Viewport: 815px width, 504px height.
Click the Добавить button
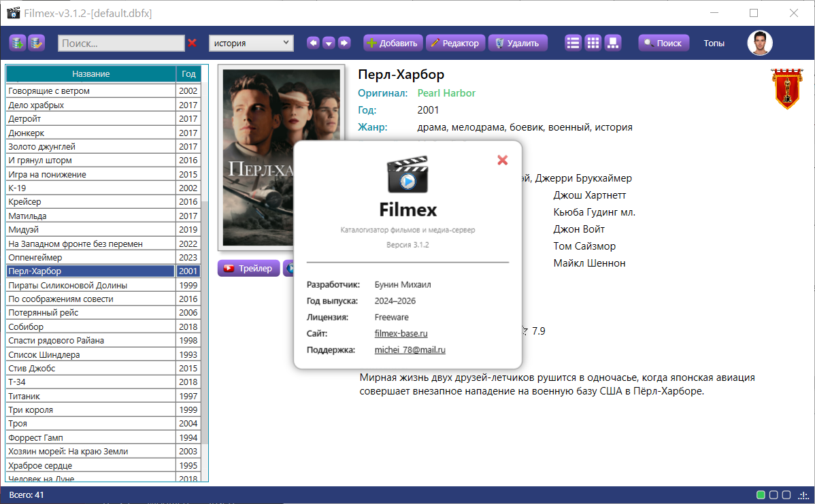pyautogui.click(x=393, y=43)
